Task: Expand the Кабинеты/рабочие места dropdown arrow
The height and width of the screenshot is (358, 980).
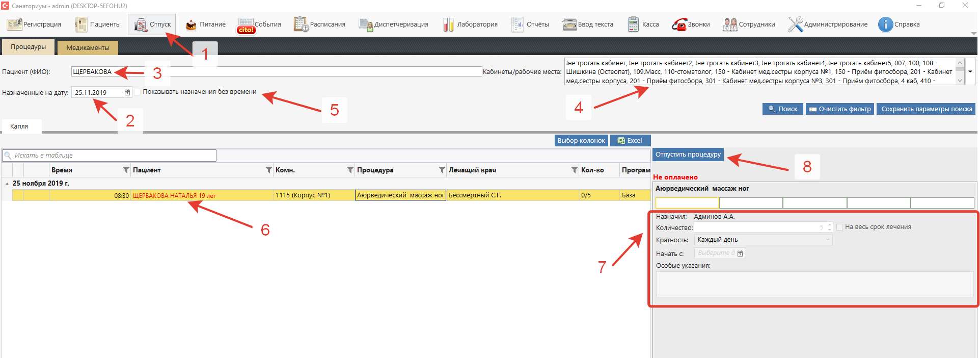Action: [970, 71]
